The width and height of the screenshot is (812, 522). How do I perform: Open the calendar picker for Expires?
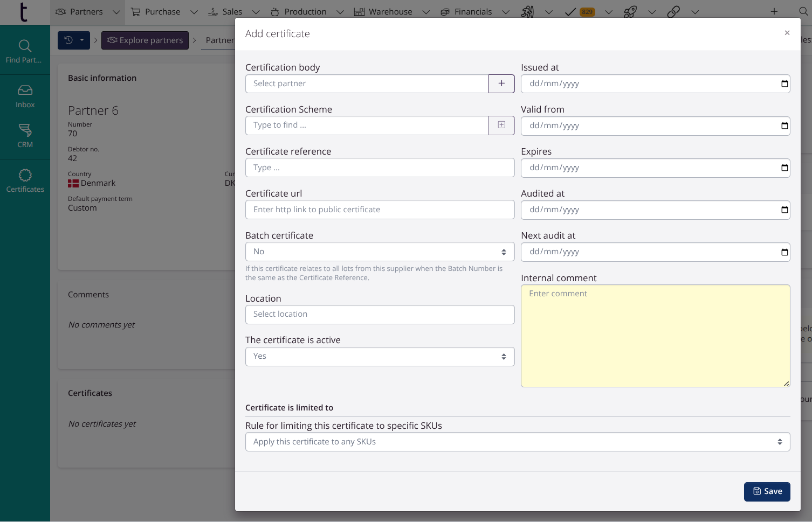click(785, 168)
